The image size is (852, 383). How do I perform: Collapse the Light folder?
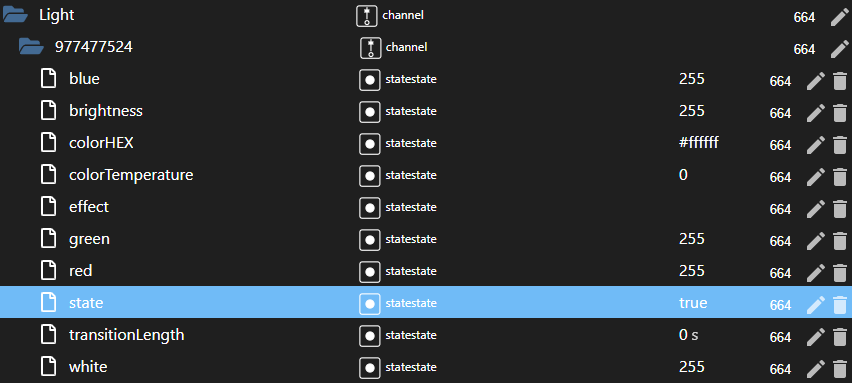pos(15,16)
